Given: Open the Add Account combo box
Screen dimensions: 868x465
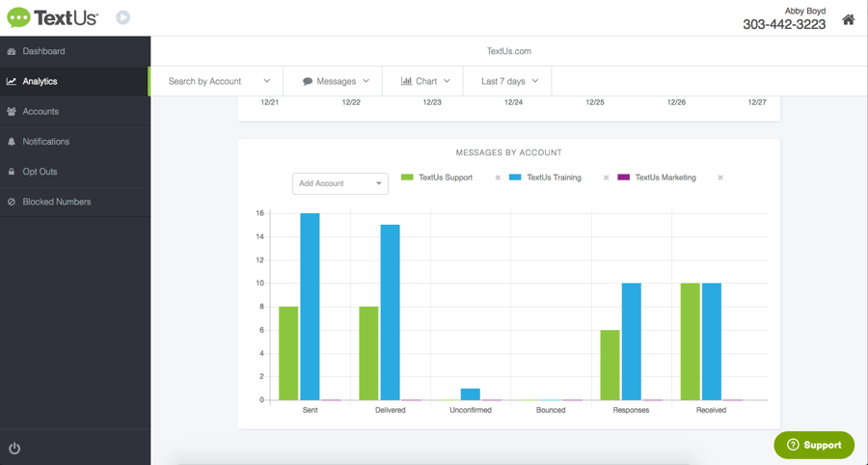Looking at the screenshot, I should tap(339, 183).
